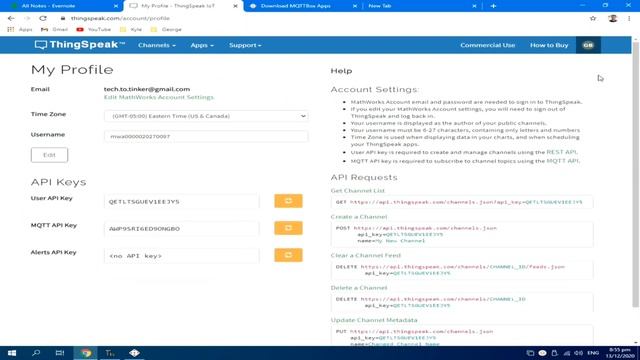The width and height of the screenshot is (640, 360).
Task: Expand the Support menu
Action: (245, 45)
